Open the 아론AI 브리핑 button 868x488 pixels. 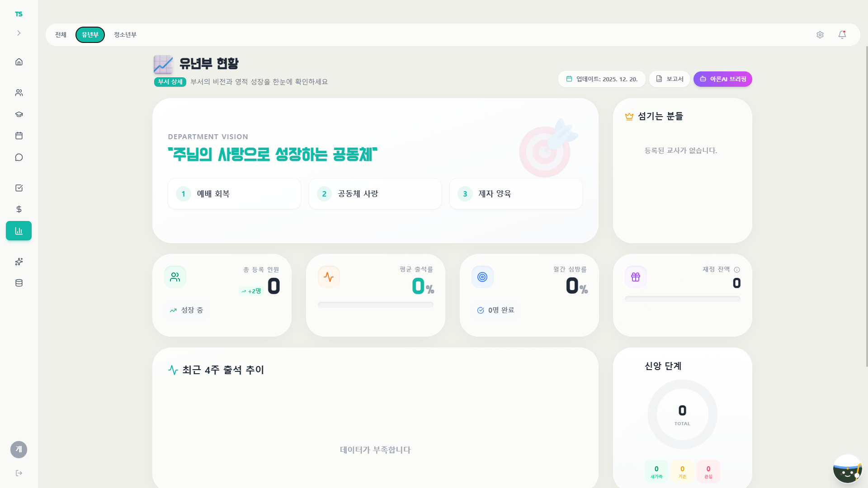tap(722, 79)
